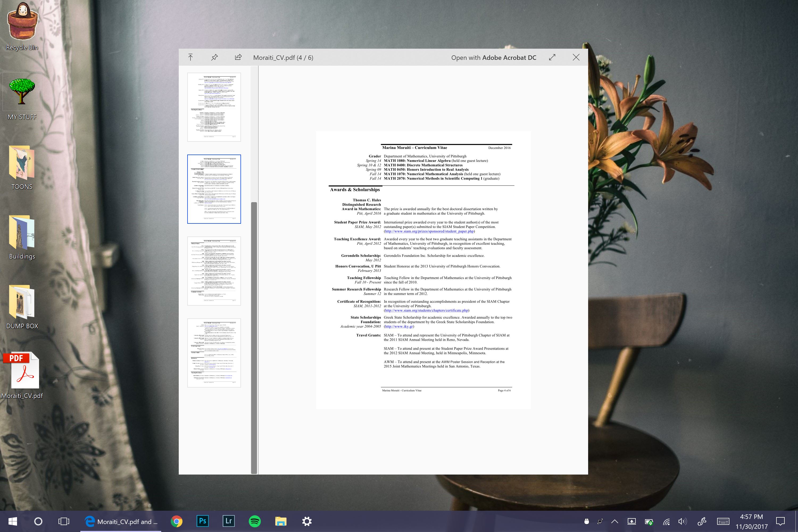
Task: Follow the SIAM student paper competition link
Action: click(x=429, y=231)
